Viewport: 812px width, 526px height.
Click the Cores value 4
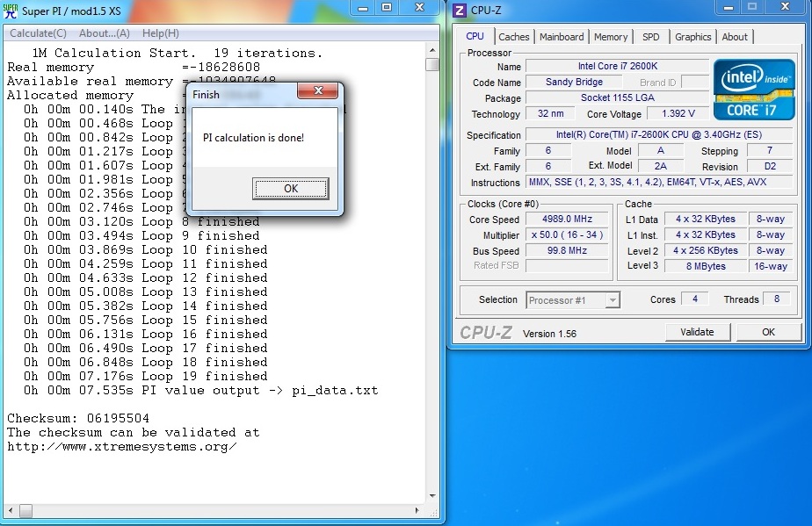[x=695, y=299]
